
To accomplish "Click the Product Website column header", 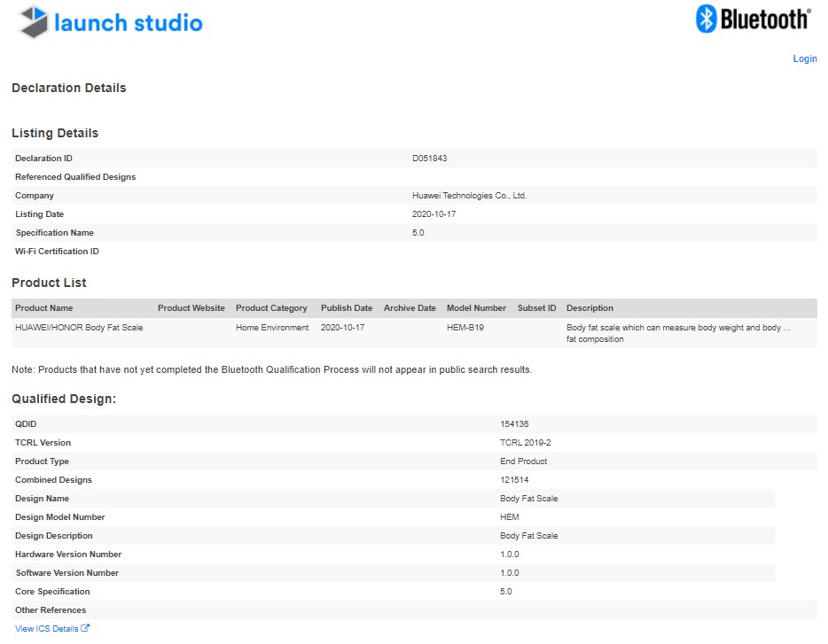I will (x=191, y=308).
